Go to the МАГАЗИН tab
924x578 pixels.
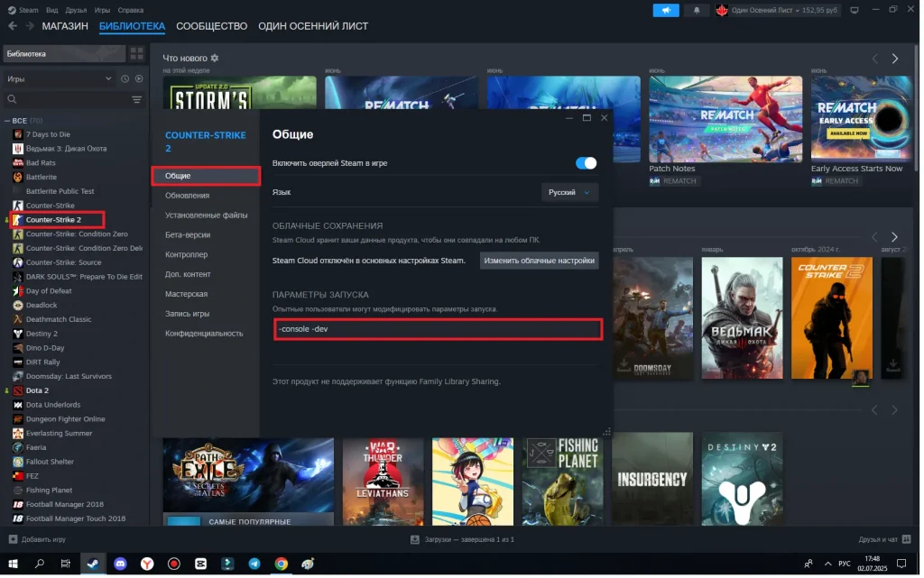pos(65,26)
